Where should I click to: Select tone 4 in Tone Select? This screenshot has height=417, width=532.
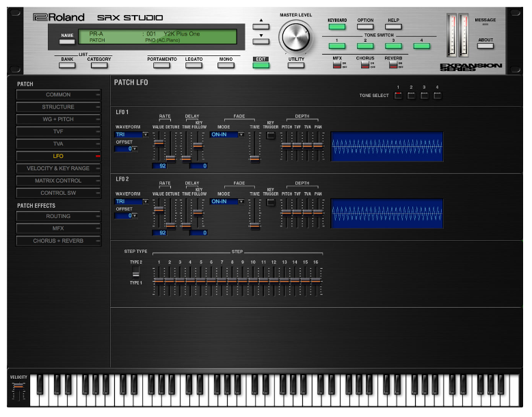[438, 96]
